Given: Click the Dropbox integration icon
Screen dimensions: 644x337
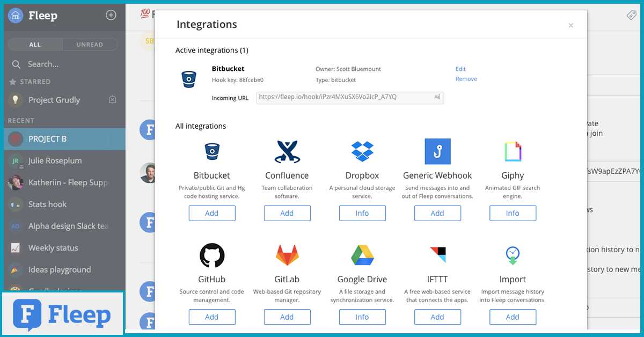Looking at the screenshot, I should coord(362,151).
